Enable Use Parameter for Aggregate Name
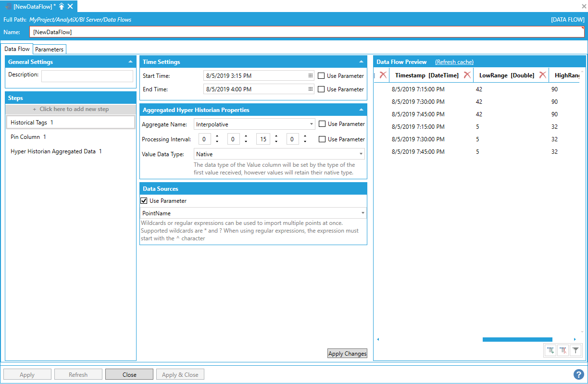This screenshot has width=588, height=384. [321, 124]
